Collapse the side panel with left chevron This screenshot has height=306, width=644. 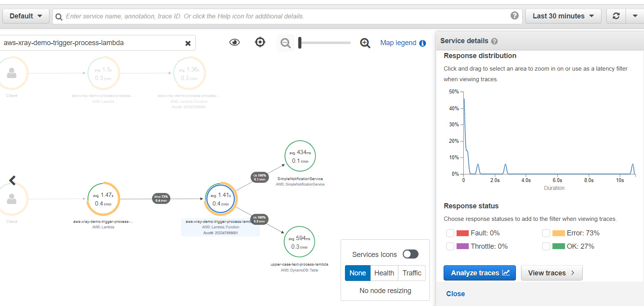point(13,180)
